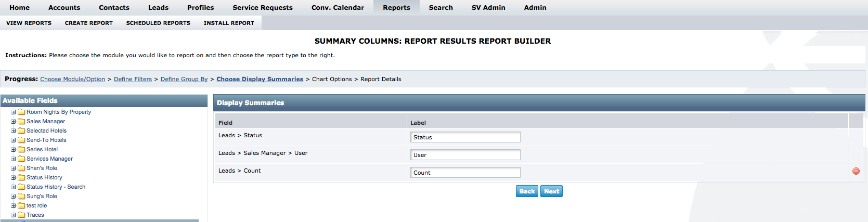Select the Send-To Hotels tree item
The height and width of the screenshot is (222, 868).
[x=46, y=140]
